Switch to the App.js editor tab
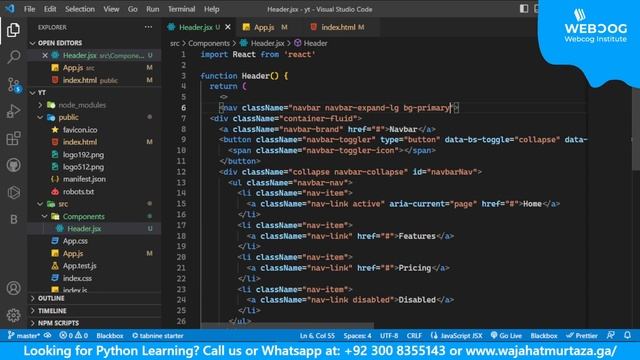 266,27
